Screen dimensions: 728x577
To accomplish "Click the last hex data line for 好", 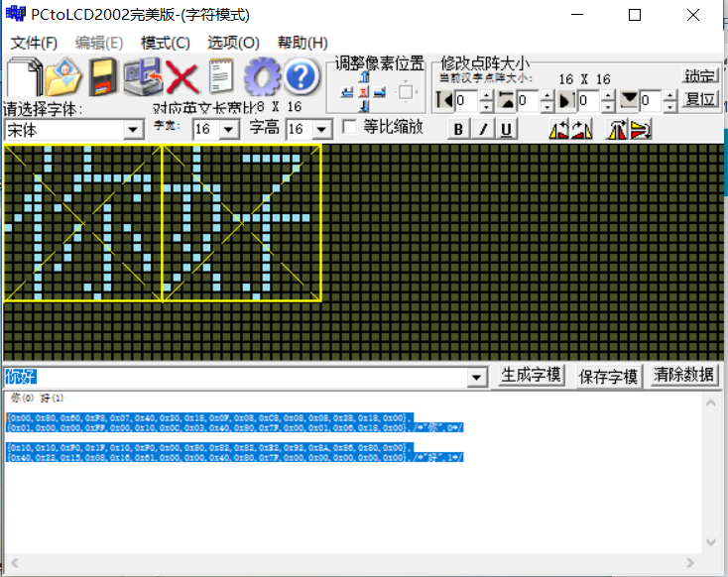I will (x=235, y=457).
